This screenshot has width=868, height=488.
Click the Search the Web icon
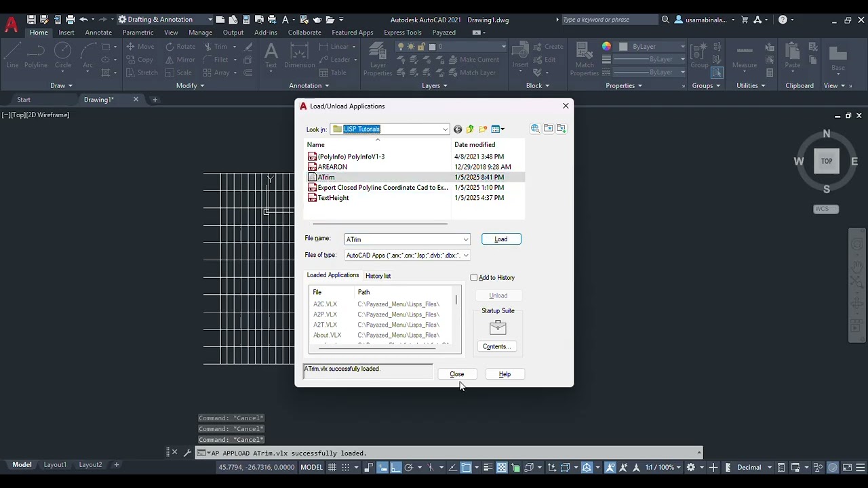[535, 129]
